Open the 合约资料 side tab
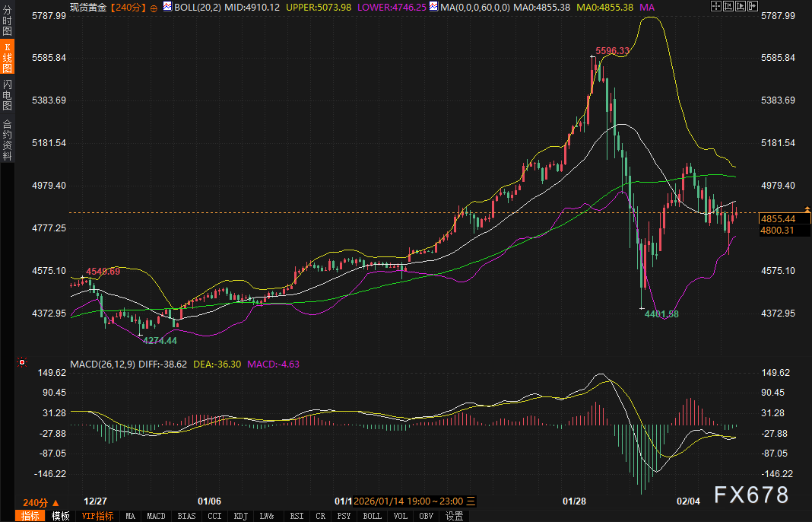Image resolution: width=812 pixels, height=522 pixels. click(x=7, y=138)
